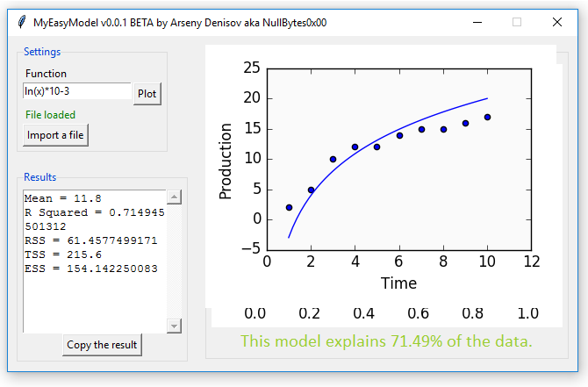The height and width of the screenshot is (387, 588).
Task: Click the data point at Time 1
Action: point(289,207)
